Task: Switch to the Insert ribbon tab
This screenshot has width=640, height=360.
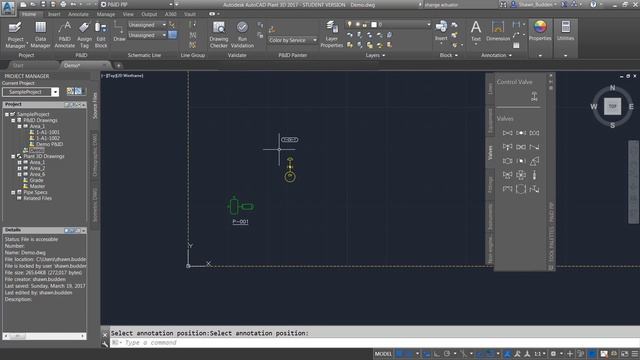Action: pos(54,14)
